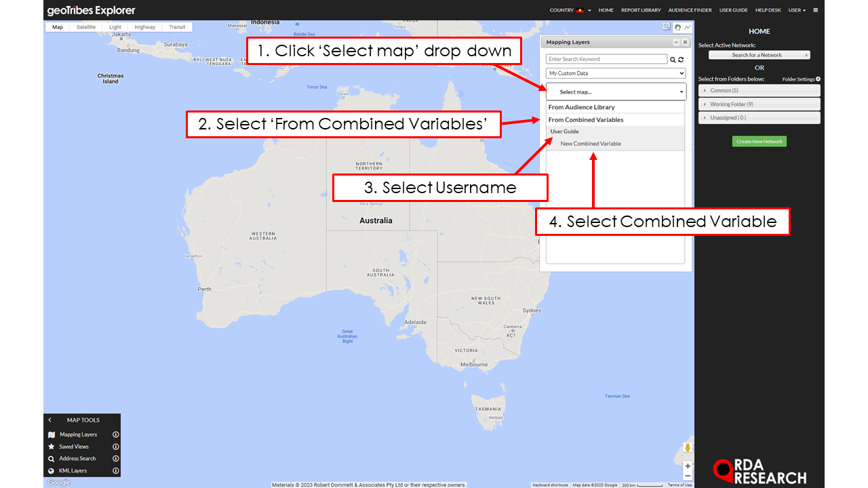Zoom out on the map
The width and height of the screenshot is (868, 488).
688,476
